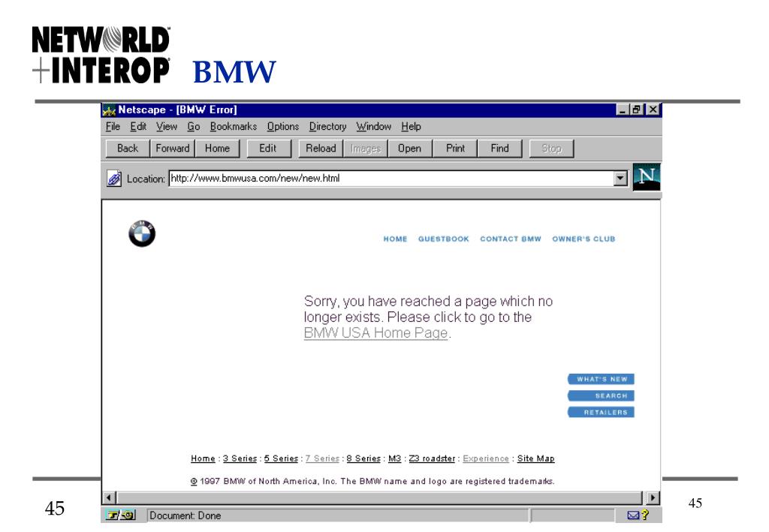Click the Print toolbar button

tap(455, 149)
